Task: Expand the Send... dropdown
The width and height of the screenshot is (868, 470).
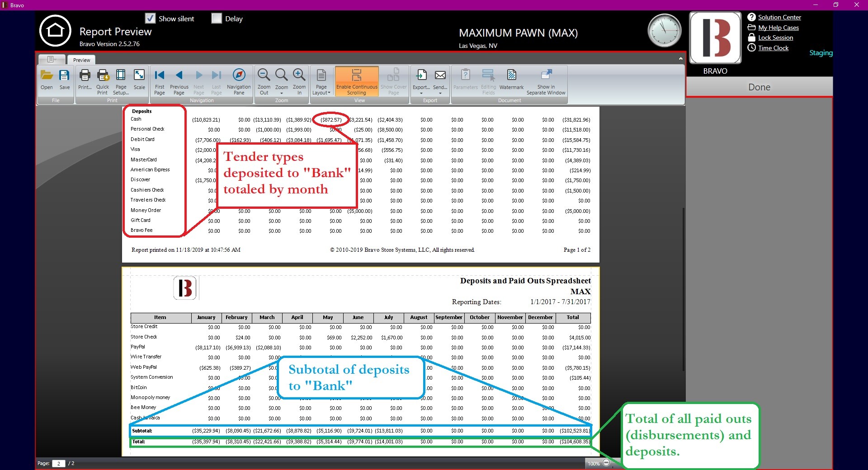Action: pos(440,93)
